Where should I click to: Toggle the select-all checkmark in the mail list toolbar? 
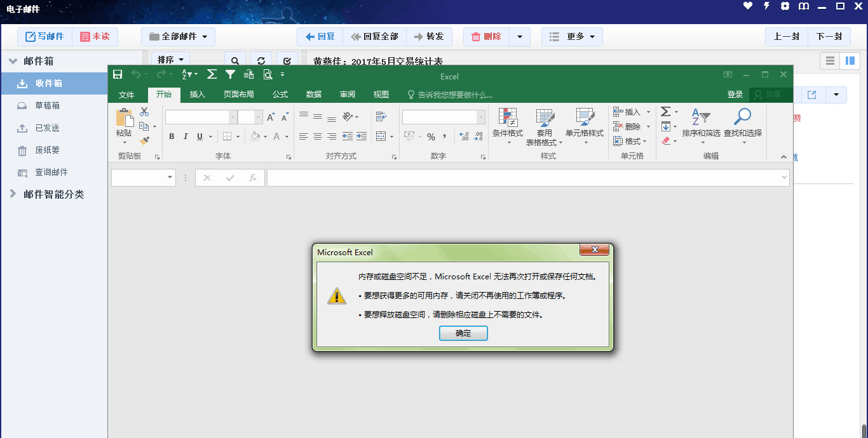287,60
